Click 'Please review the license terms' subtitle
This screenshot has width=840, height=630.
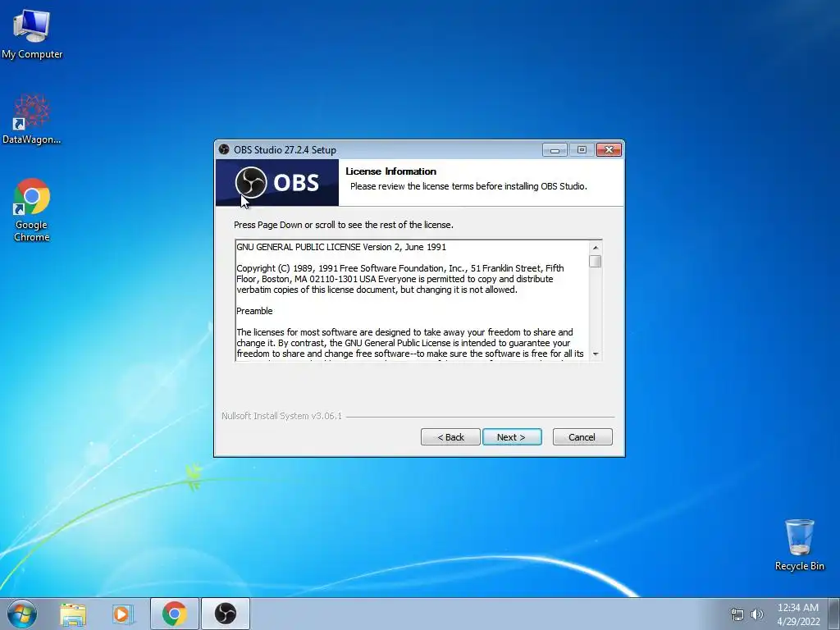coord(468,186)
